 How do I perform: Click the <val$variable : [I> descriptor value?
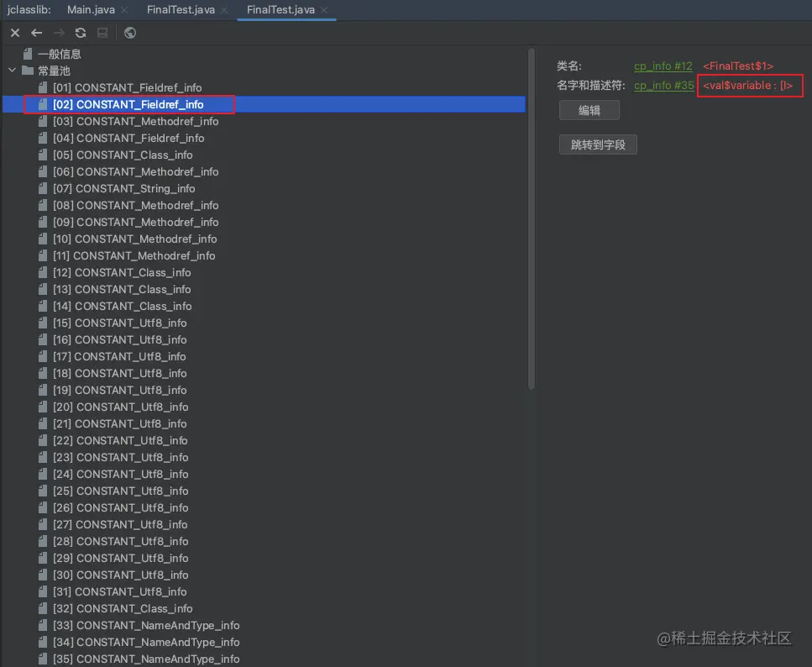click(x=748, y=86)
